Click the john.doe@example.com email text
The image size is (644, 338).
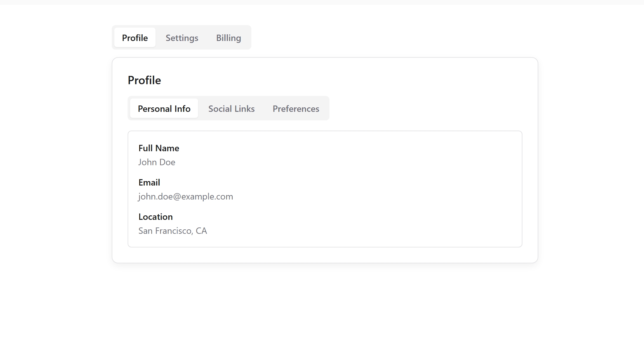tap(186, 196)
